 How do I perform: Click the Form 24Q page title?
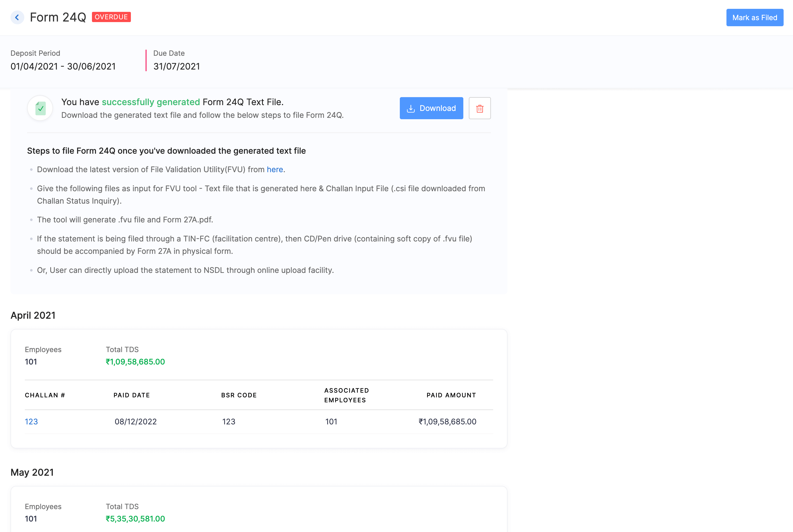pyautogui.click(x=58, y=17)
